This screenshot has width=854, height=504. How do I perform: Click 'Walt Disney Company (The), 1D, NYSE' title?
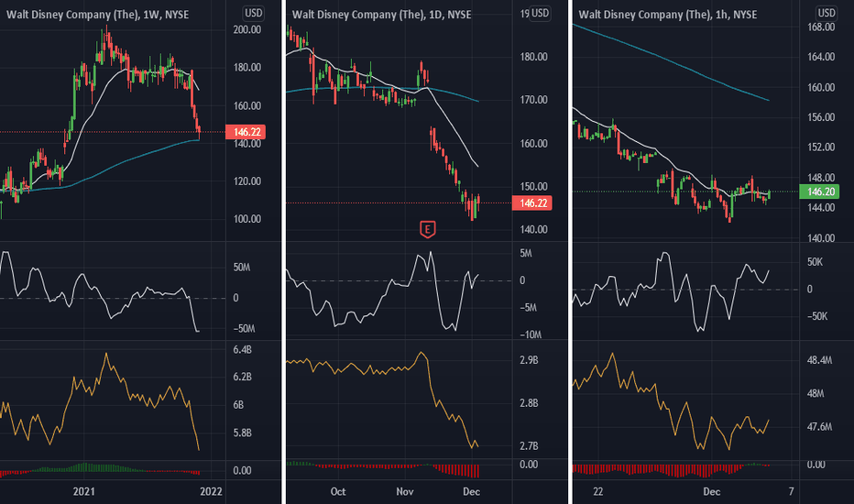pyautogui.click(x=382, y=15)
